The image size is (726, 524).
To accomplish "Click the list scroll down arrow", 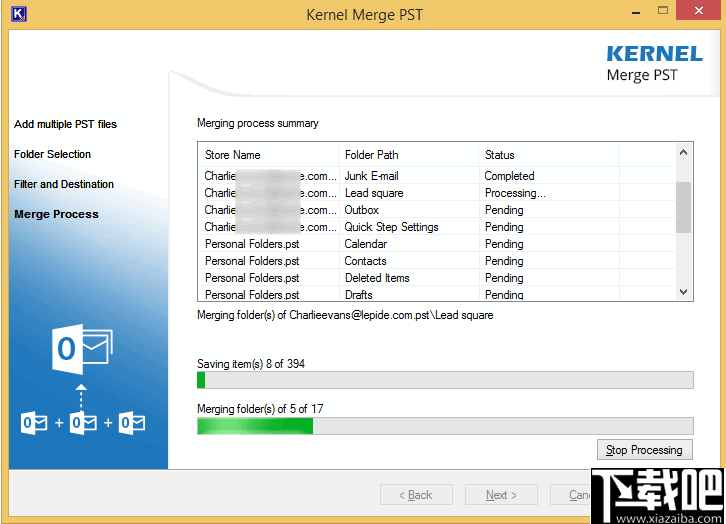I will click(x=683, y=292).
